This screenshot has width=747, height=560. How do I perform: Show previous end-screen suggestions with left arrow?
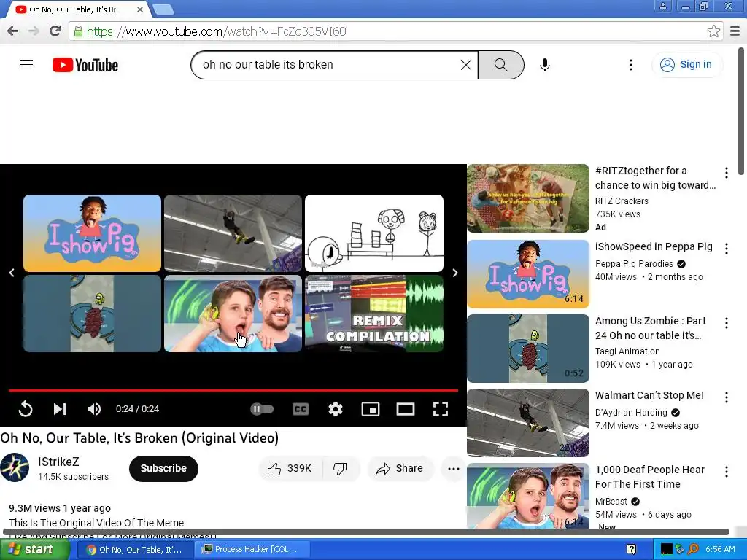(x=12, y=273)
